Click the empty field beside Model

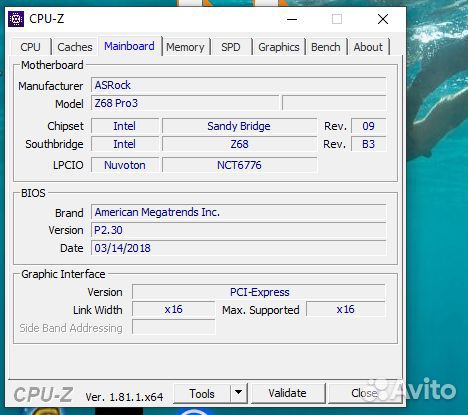pyautogui.click(x=334, y=103)
